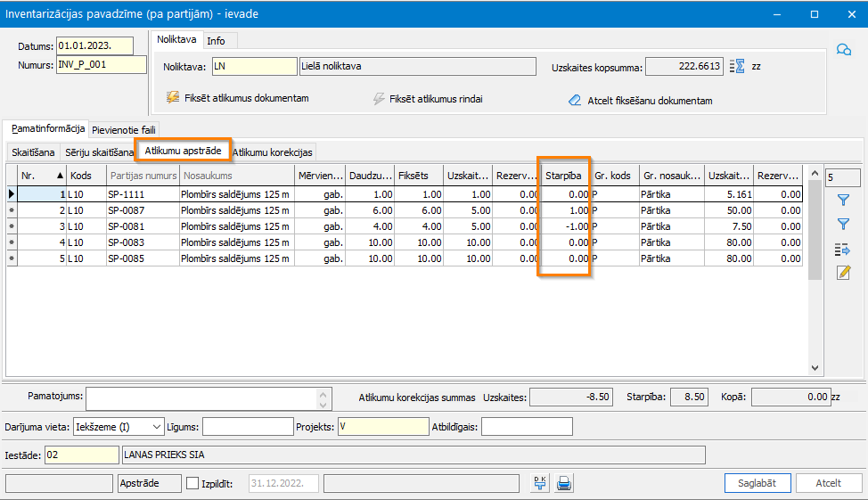
Task: Click the Atcelt button
Action: (829, 483)
